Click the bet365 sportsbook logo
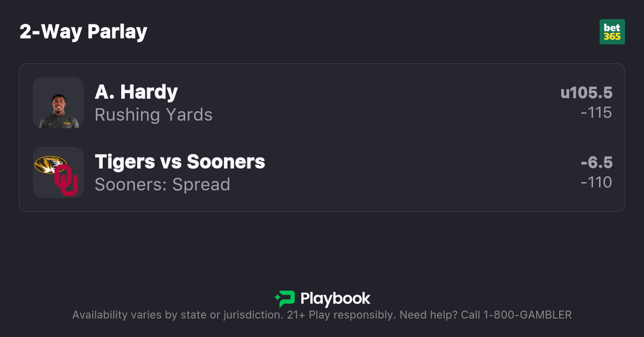Viewport: 644px width, 337px height. click(x=612, y=32)
